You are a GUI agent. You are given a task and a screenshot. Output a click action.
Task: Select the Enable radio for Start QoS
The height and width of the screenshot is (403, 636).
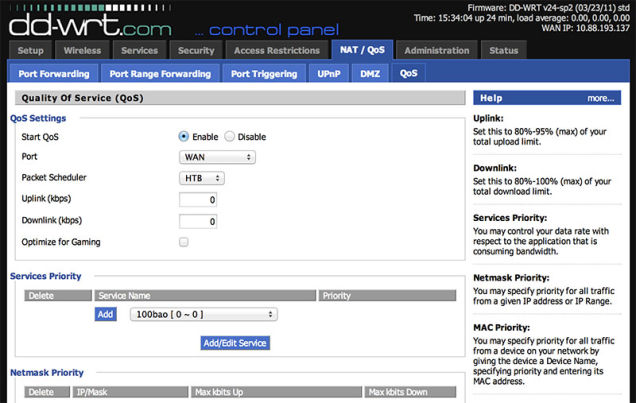184,137
